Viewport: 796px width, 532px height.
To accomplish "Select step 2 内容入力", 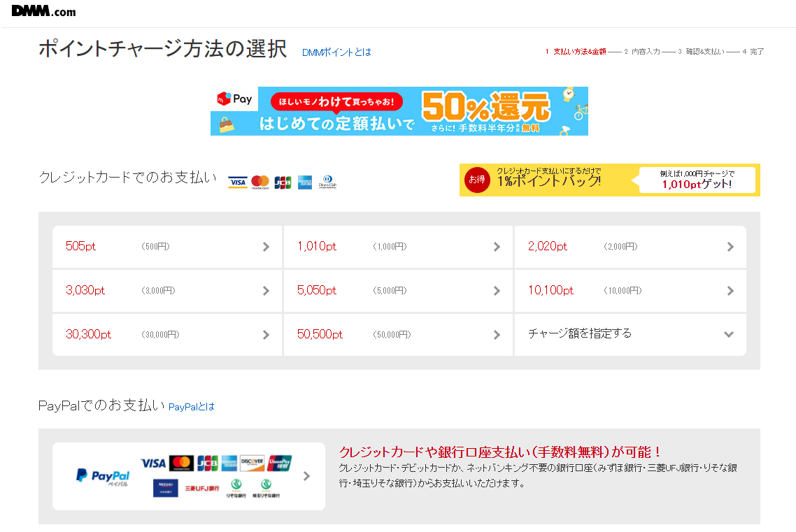I will point(642,52).
